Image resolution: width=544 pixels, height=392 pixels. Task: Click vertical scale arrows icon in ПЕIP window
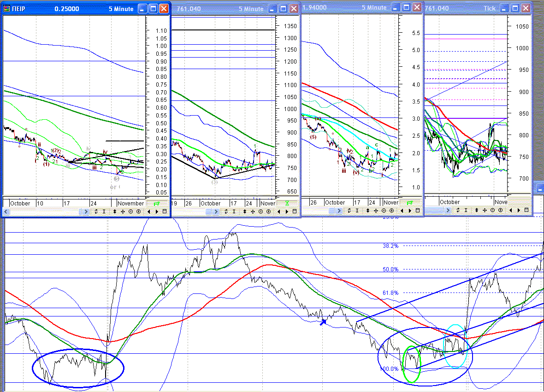115,211
